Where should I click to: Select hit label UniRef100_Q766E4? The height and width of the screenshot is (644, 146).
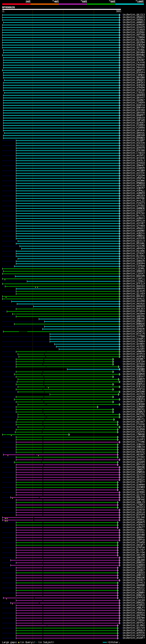134,341
